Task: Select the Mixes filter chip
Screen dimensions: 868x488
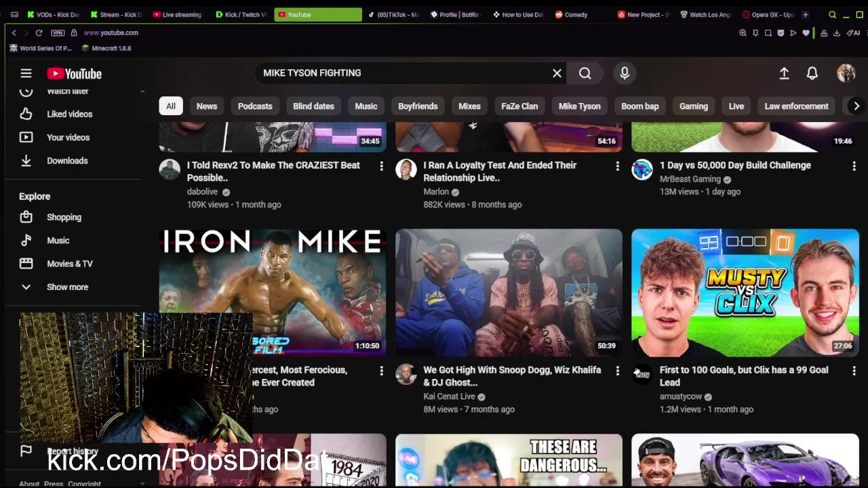Action: tap(469, 106)
